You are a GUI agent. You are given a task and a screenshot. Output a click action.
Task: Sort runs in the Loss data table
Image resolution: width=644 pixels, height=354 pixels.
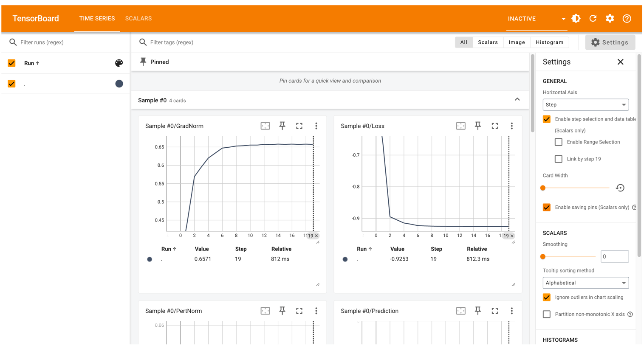point(364,249)
